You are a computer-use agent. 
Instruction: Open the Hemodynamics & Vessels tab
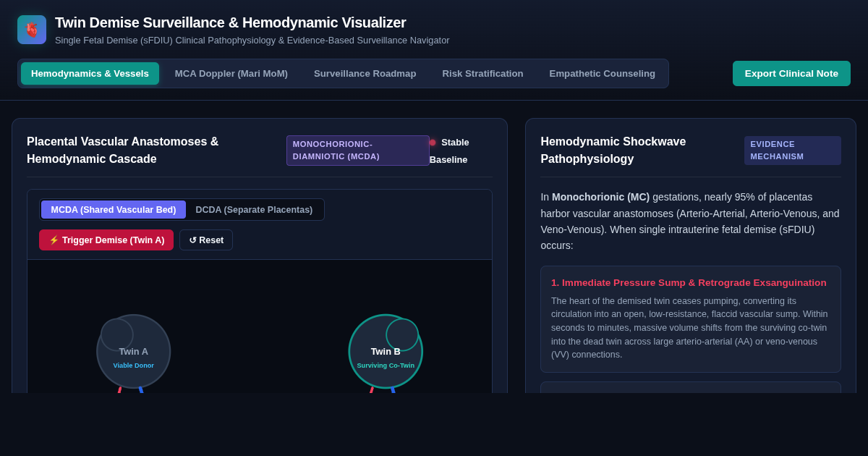[x=90, y=73]
